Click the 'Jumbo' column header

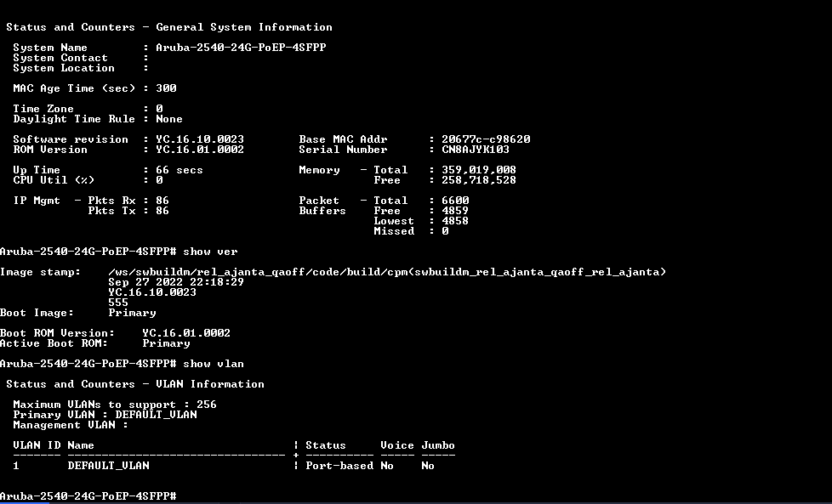click(438, 445)
